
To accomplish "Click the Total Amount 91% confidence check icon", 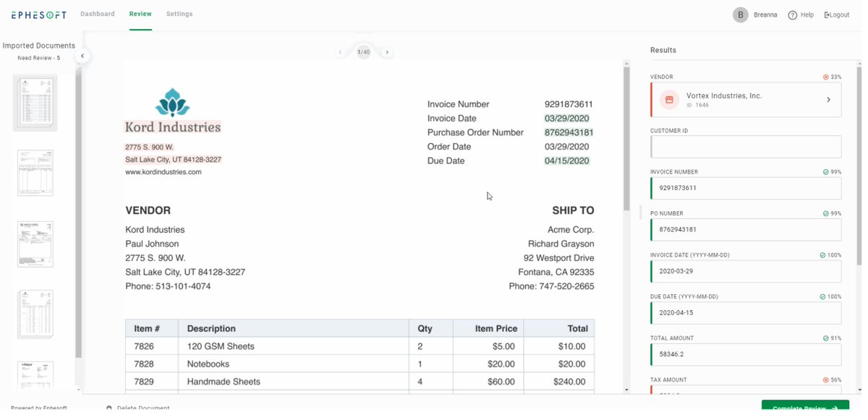I will pyautogui.click(x=825, y=338).
